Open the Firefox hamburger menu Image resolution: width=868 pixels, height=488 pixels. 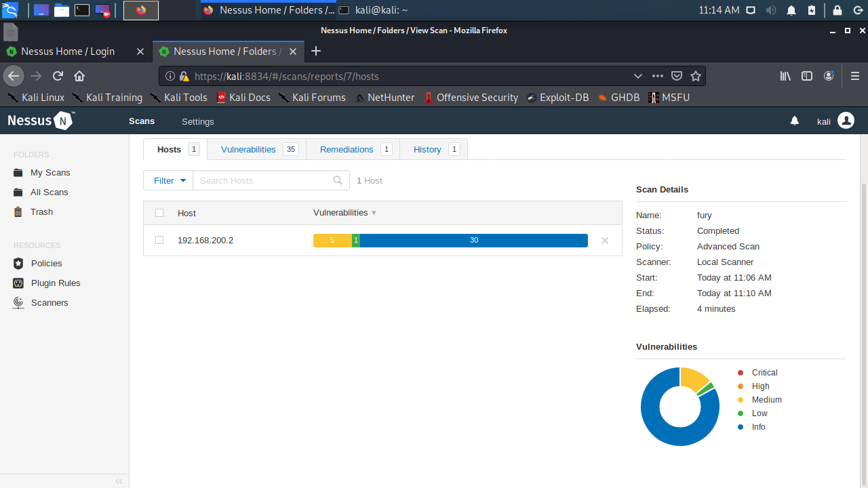click(855, 76)
